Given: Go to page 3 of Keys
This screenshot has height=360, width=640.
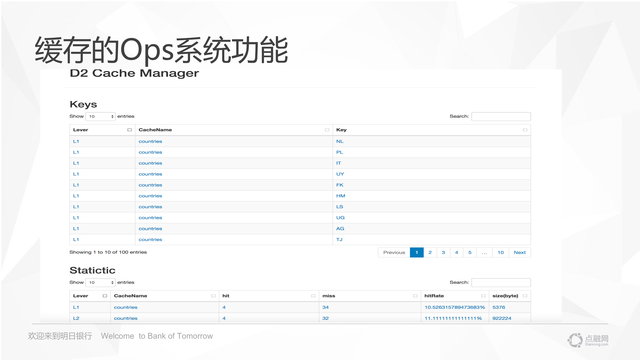Looking at the screenshot, I should click(x=443, y=253).
